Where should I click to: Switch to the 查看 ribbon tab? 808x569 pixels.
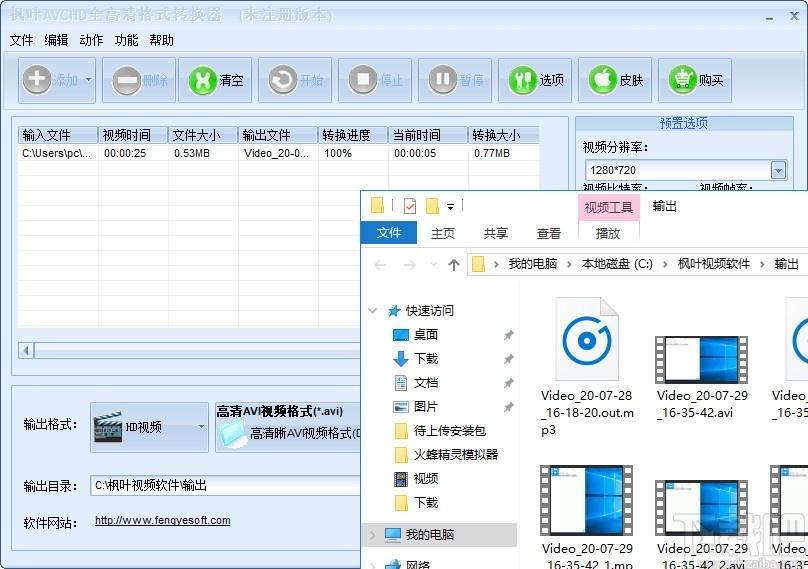(x=549, y=233)
